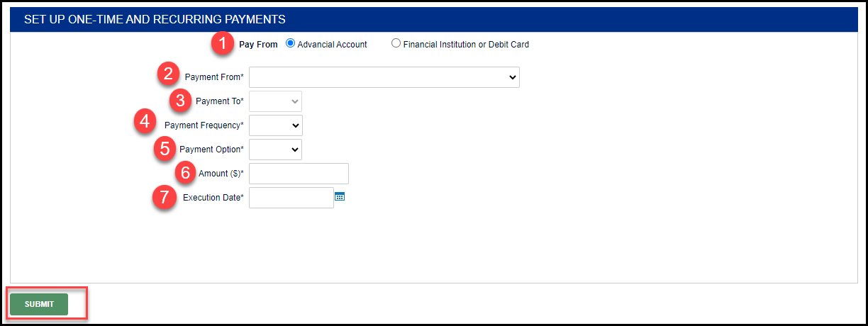Open the Payment Frequency dropdown
The width and height of the screenshot is (868, 326).
click(275, 125)
